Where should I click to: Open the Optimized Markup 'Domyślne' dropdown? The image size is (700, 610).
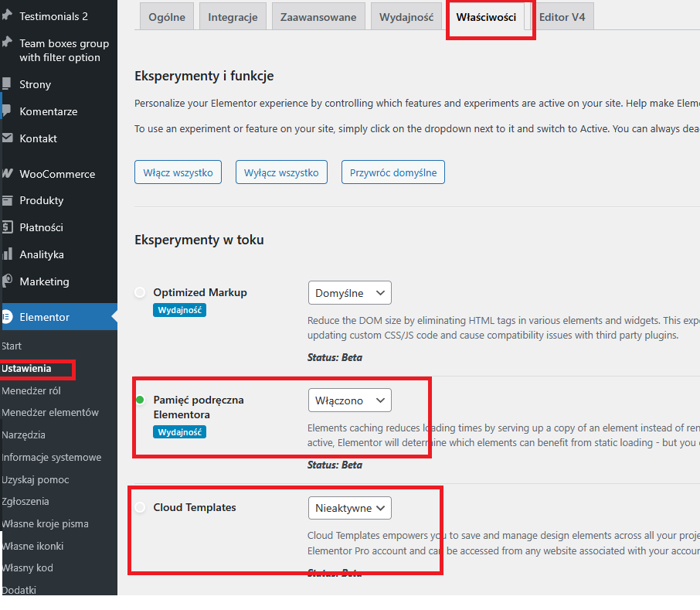349,293
